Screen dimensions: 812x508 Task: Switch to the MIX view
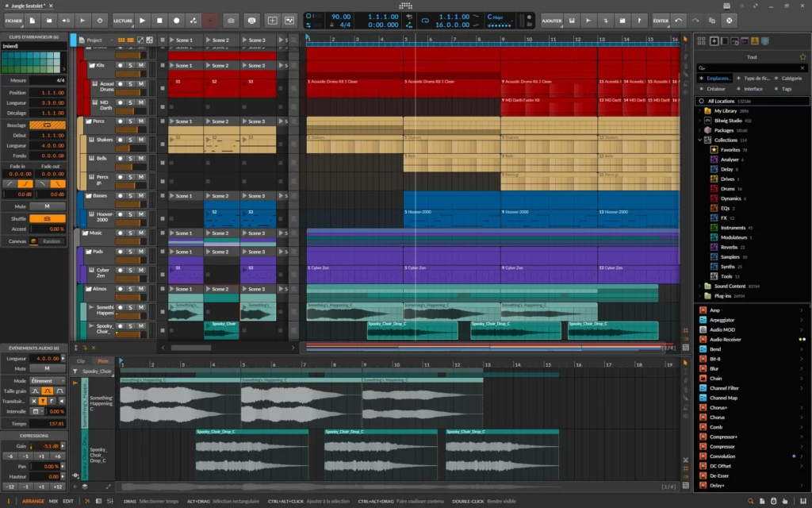53,502
